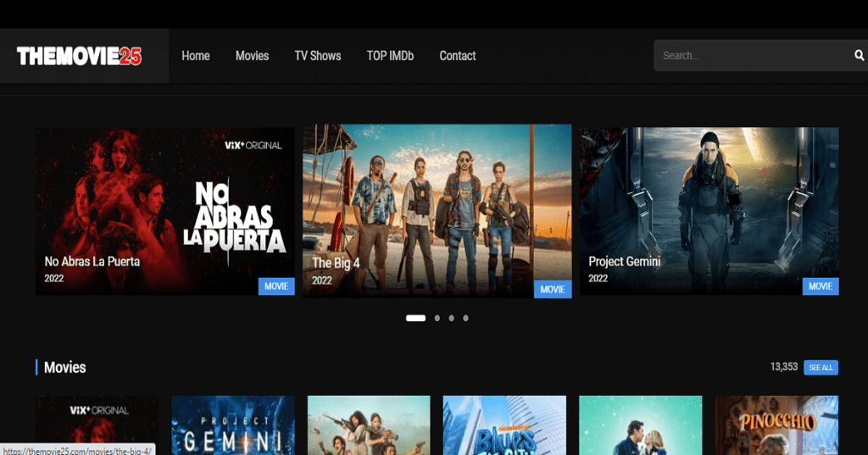Viewport: 868px width, 455px height.
Task: Click No Abras La Puerta title text
Action: [92, 262]
